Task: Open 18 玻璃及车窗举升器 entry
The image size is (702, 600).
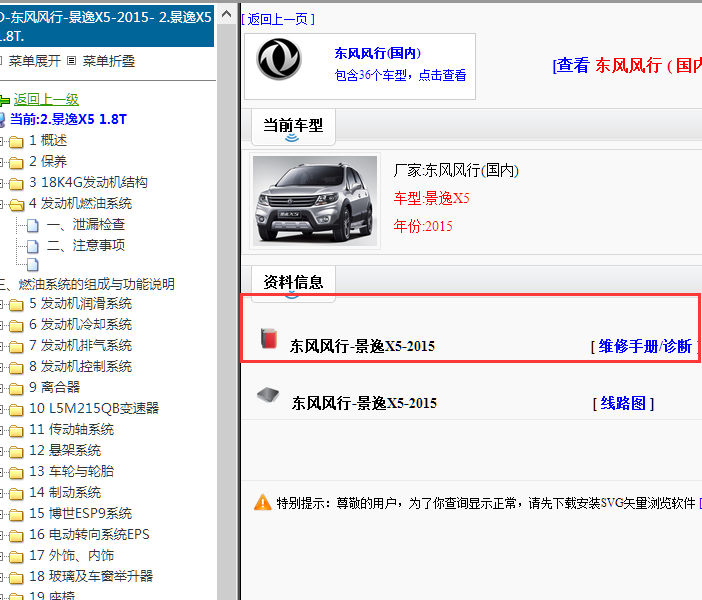Action: [91, 576]
